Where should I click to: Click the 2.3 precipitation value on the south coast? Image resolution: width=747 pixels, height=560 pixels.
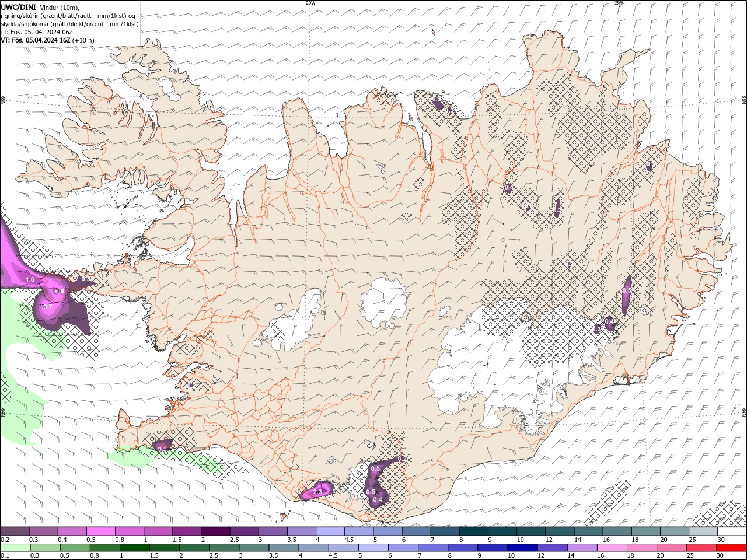click(x=317, y=492)
